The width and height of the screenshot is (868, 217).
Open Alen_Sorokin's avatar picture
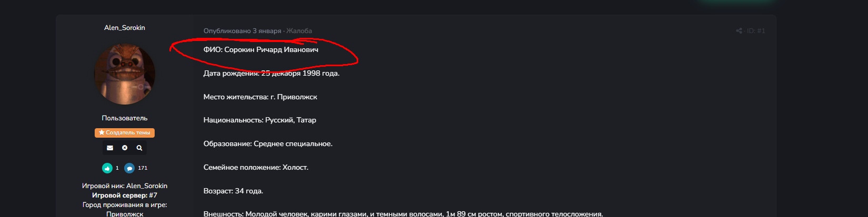[x=125, y=74]
